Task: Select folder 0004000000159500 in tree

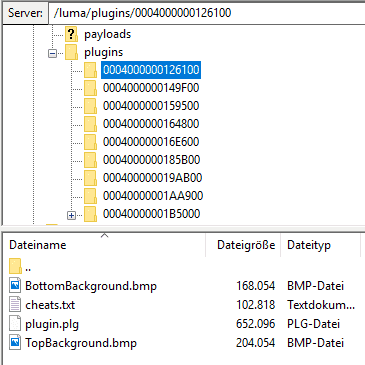Action: [x=151, y=106]
